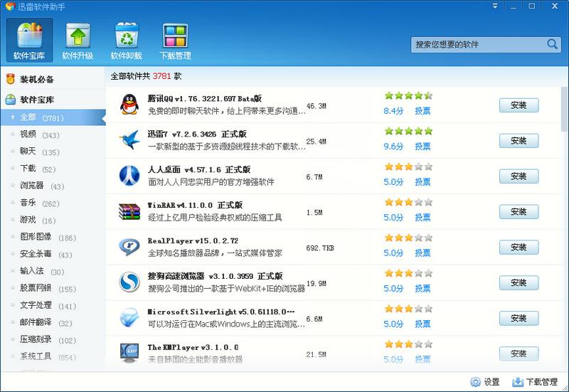Click the search magnifier icon
Screen dimensions: 569x392
point(552,44)
